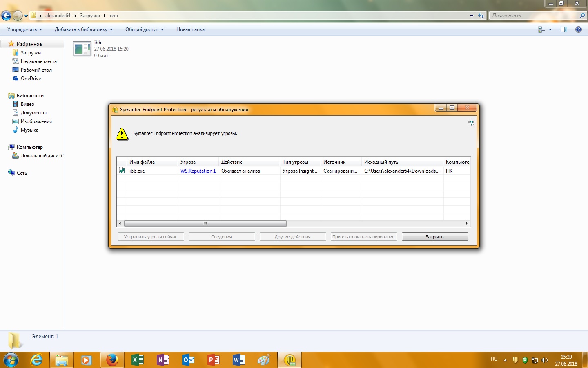
Task: Select Избранное in the navigation pane
Action: [x=29, y=44]
